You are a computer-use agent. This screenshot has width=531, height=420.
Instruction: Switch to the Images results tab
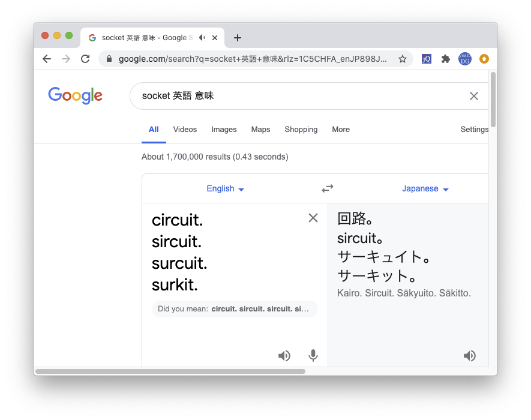coord(224,130)
